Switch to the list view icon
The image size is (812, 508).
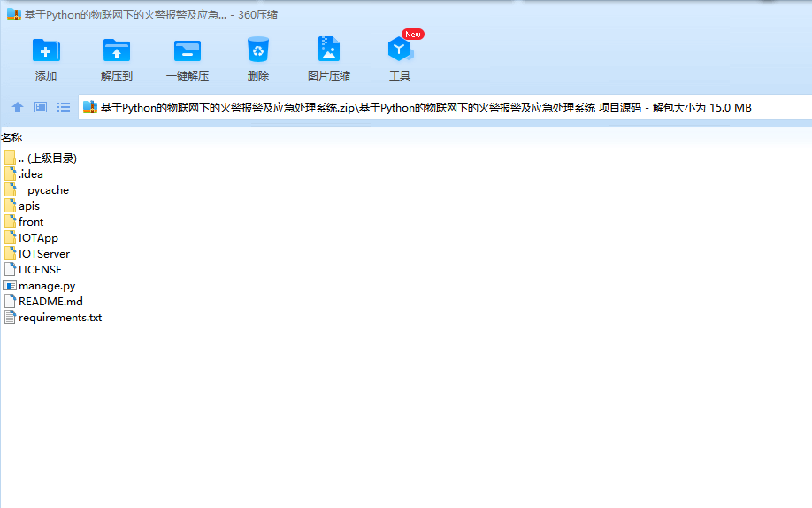coord(64,107)
